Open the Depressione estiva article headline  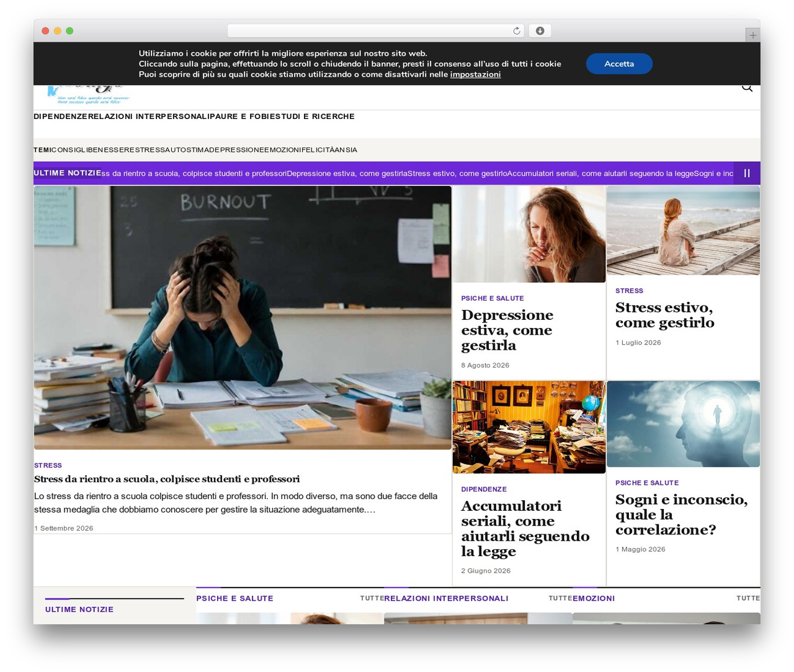tap(507, 330)
